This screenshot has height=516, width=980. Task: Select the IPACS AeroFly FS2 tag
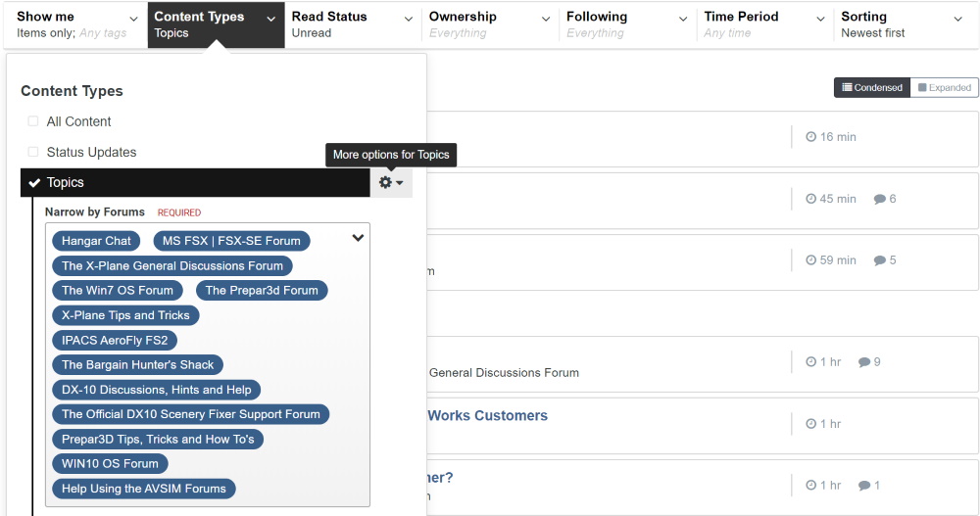(x=115, y=341)
